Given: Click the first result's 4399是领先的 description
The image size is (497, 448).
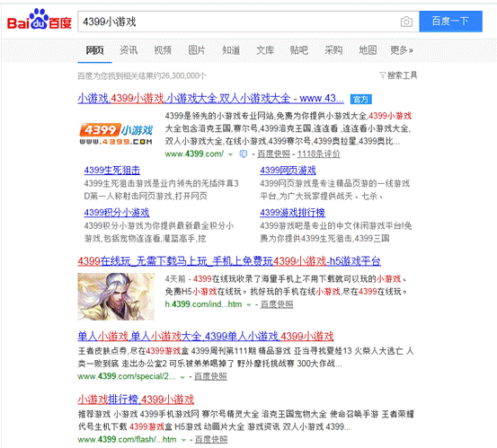Looking at the screenshot, I should (288, 128).
